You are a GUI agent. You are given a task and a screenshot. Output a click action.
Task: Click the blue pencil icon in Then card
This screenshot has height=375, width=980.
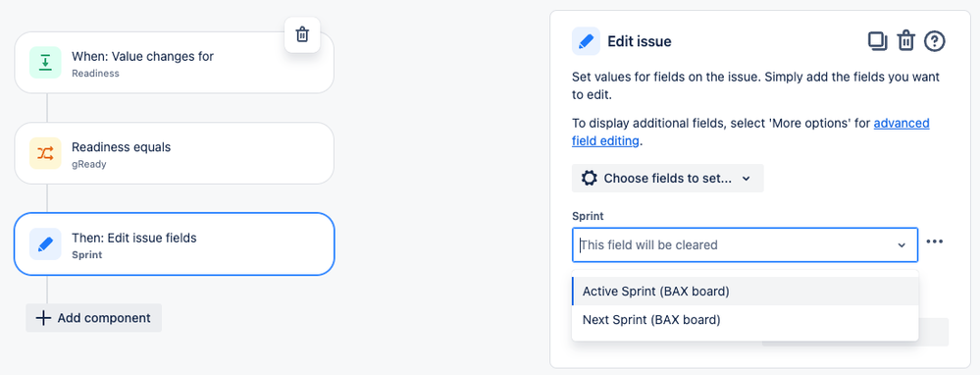[45, 243]
